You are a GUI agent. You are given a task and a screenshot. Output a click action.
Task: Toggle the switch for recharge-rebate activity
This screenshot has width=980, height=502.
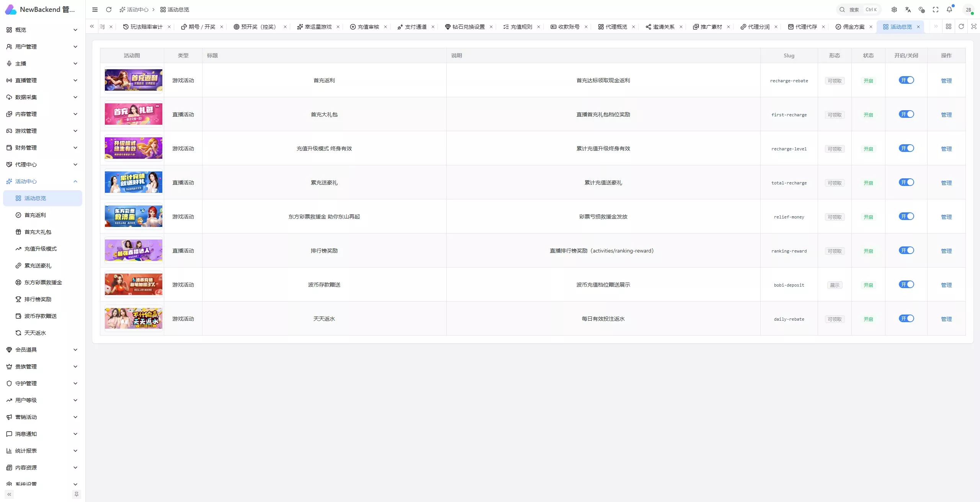[906, 80]
